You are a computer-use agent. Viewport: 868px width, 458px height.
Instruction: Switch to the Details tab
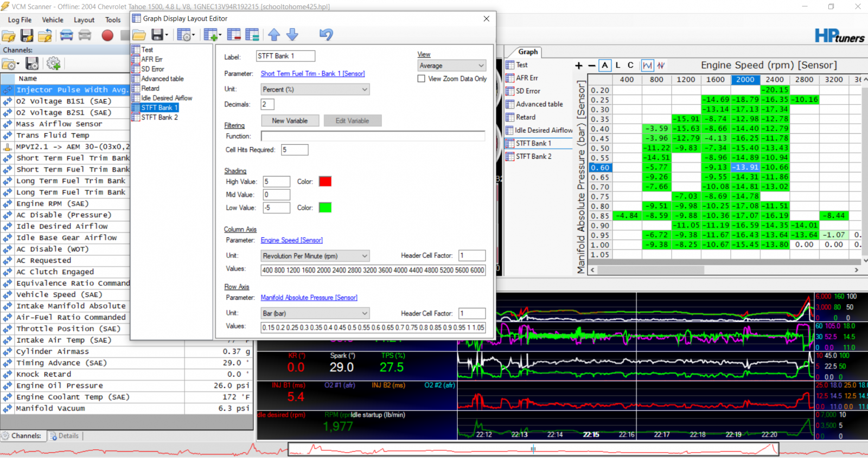pyautogui.click(x=65, y=436)
